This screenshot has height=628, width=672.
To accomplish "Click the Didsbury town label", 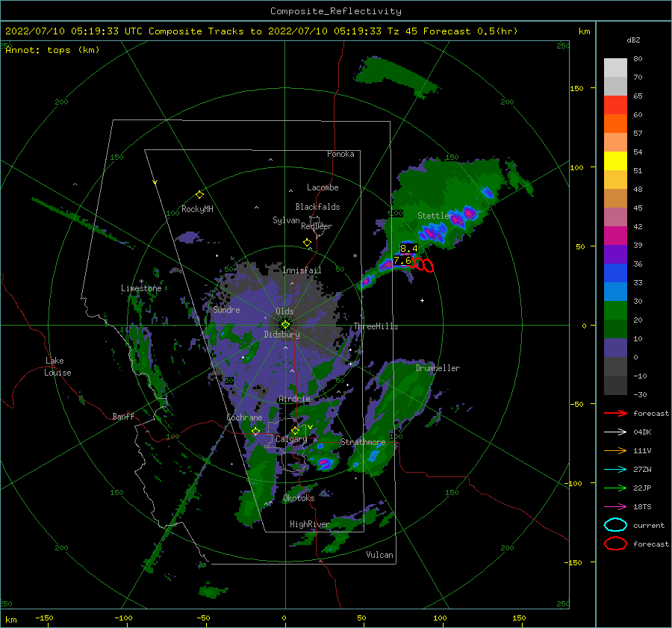I will coord(281,335).
